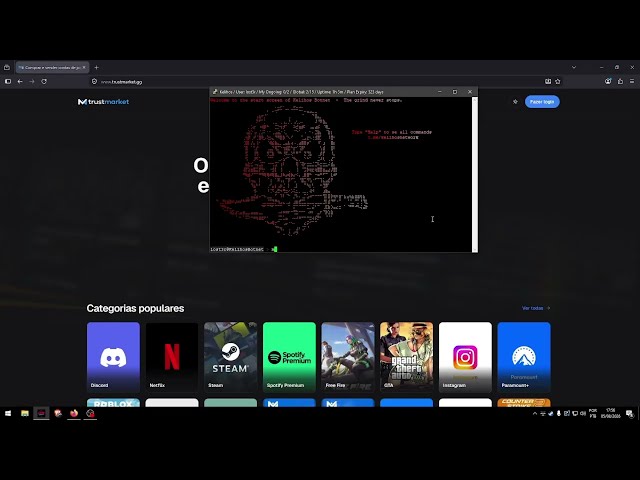The image size is (640, 480).
Task: Expand the list-all-tabs chevron
Action: (574, 67)
